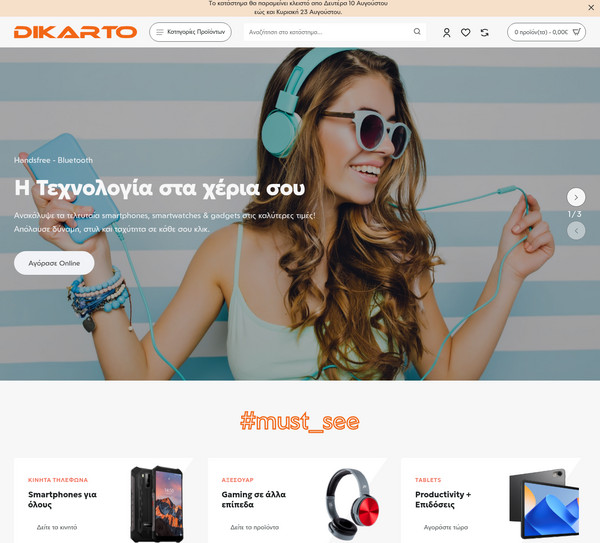The width and height of the screenshot is (600, 543).
Task: Click the cart icon in header
Action: [x=576, y=32]
